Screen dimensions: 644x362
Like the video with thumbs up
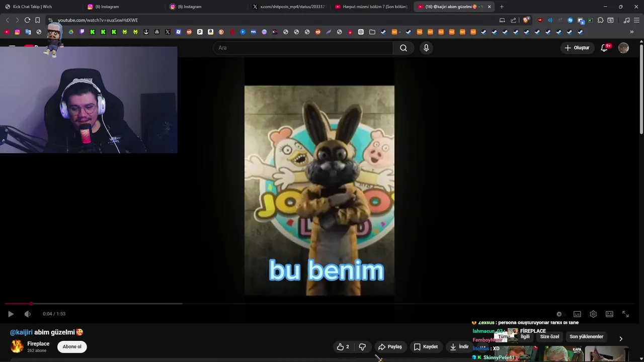click(343, 346)
